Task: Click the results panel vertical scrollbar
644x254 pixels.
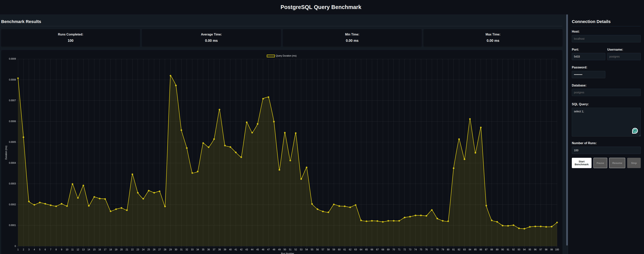Action: 567,130
